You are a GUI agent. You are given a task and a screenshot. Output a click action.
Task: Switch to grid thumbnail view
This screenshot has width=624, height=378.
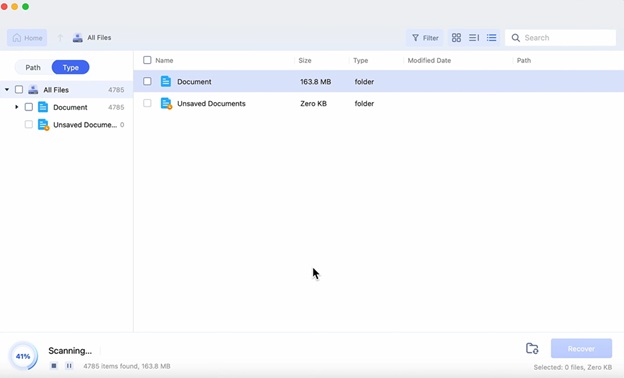tap(456, 38)
